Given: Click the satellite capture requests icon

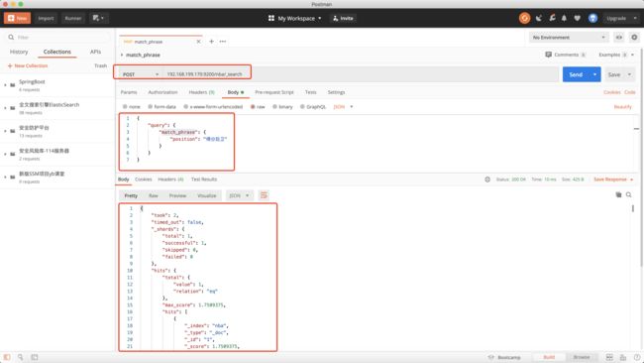Looking at the screenshot, I should pyautogui.click(x=539, y=18).
